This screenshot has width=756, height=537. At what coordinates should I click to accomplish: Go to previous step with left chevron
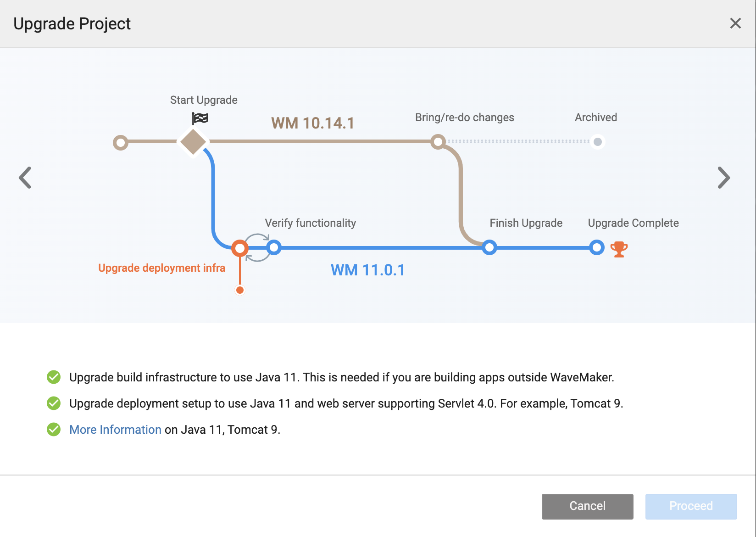click(25, 178)
